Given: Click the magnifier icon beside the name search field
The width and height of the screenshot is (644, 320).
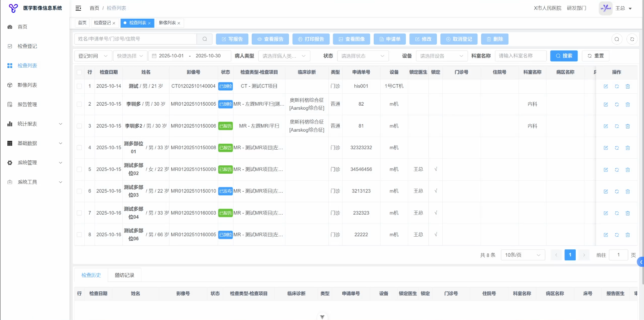Looking at the screenshot, I should coord(205,39).
